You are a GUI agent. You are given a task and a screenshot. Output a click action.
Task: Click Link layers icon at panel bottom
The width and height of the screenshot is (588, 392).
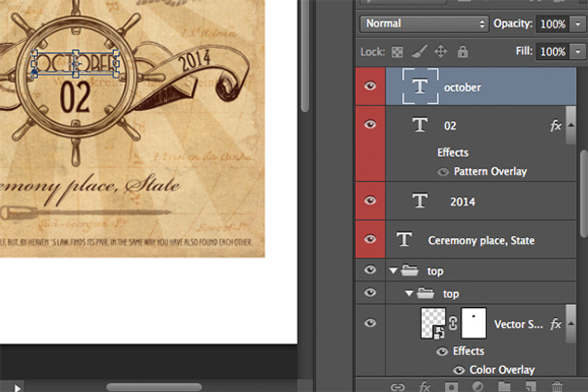(x=397, y=387)
